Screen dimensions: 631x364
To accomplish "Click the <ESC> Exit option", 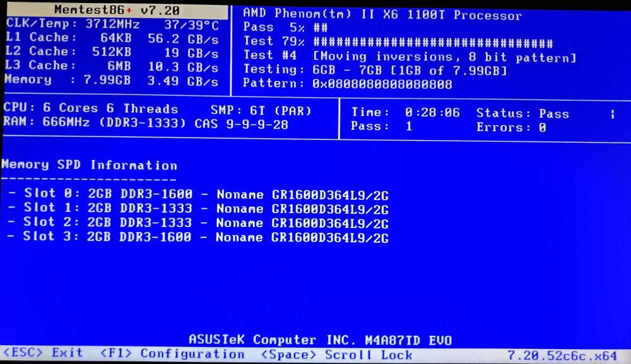I will pos(43,353).
